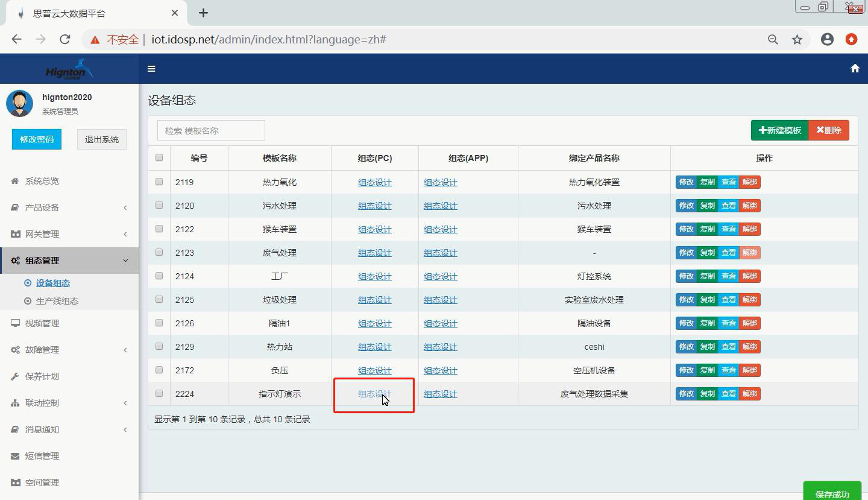Expand the 故障管理 menu group
This screenshot has height=500, width=868.
point(43,349)
